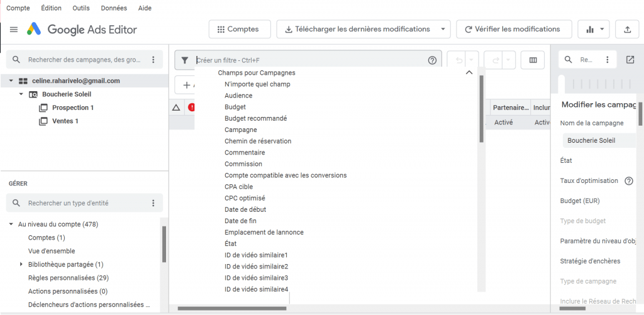Click Taux d'optimisation help icon

[628, 180]
